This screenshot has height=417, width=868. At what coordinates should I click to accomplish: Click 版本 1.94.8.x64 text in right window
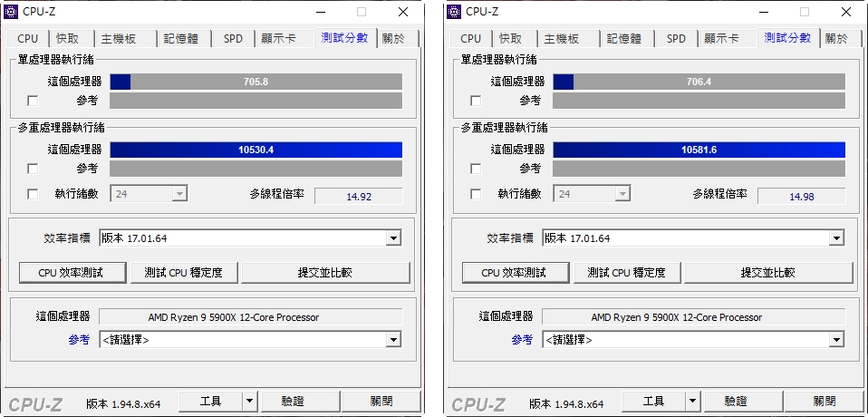(x=566, y=403)
